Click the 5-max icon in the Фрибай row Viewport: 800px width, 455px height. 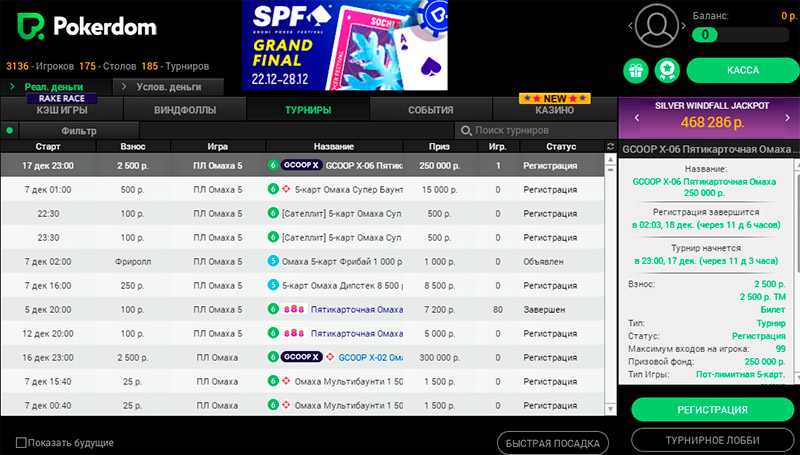273,261
